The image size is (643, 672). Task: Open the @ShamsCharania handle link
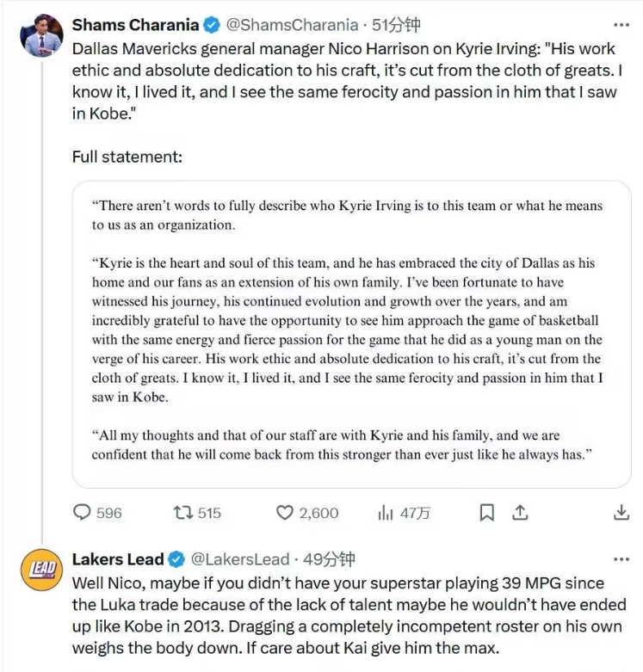point(293,25)
